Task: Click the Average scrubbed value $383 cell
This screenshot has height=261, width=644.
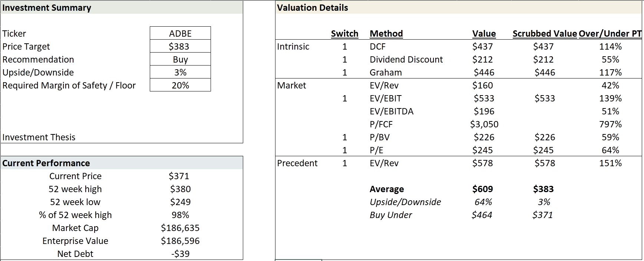Action: (544, 189)
